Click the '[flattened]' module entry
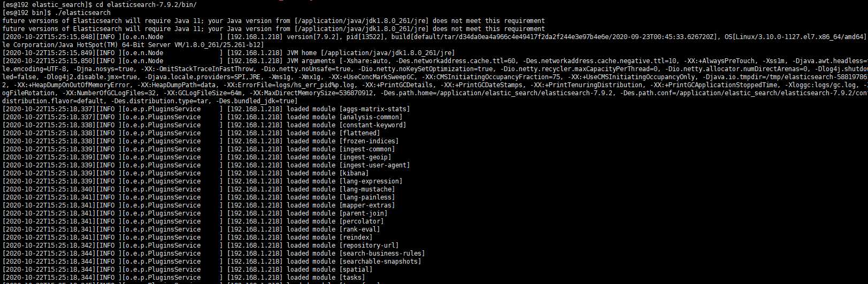Viewport: 868px width, 284px height. [x=360, y=133]
